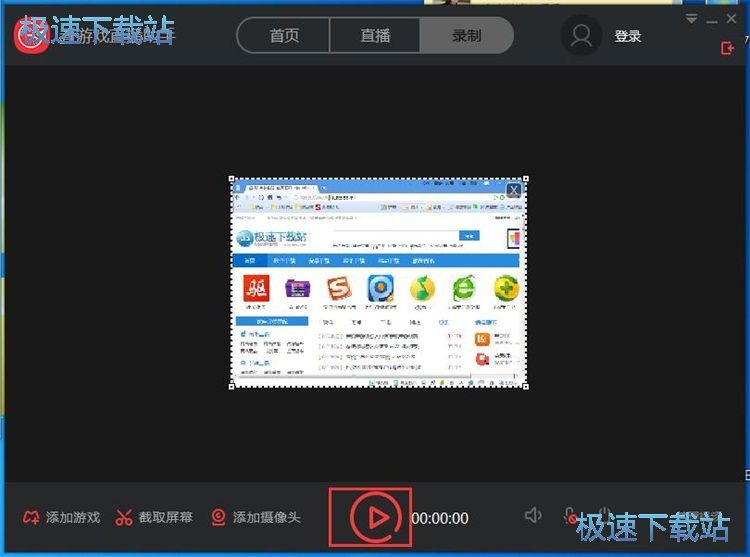
Task: Click the 添加游戏 text button
Action: point(73,518)
